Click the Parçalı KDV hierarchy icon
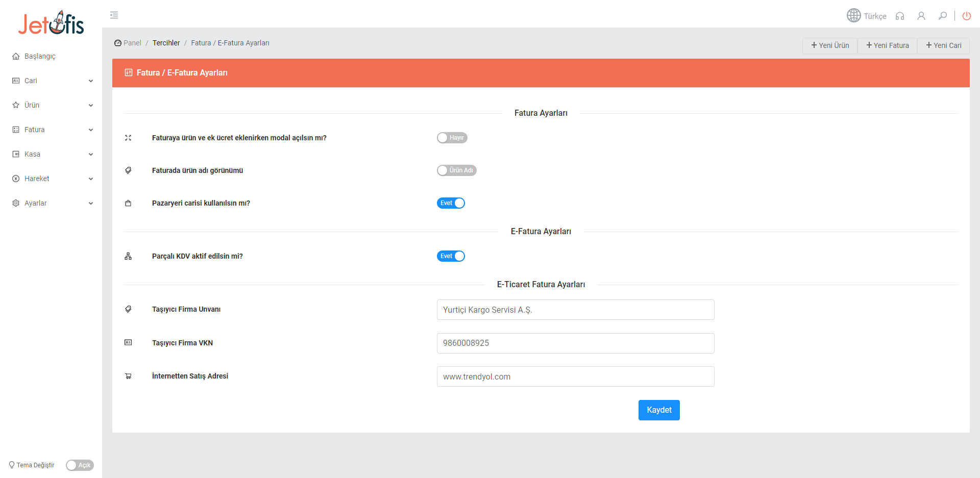Viewport: 980px width, 478px height. point(128,256)
